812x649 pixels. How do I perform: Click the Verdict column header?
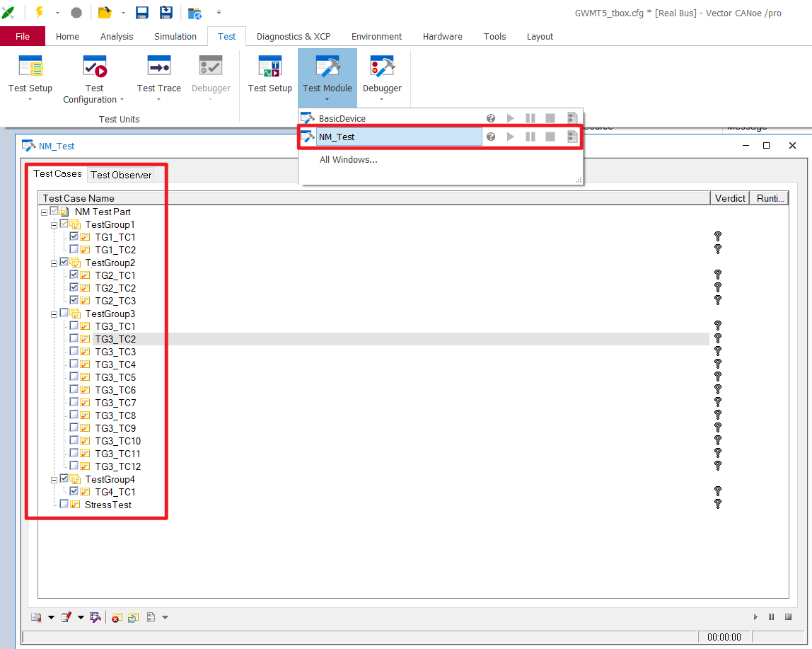(730, 198)
